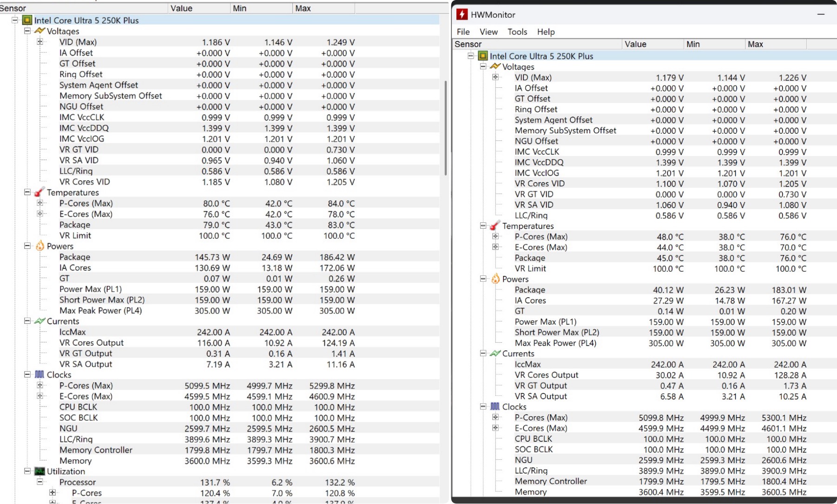Expand VID (Max) in the right window

[x=495, y=78]
